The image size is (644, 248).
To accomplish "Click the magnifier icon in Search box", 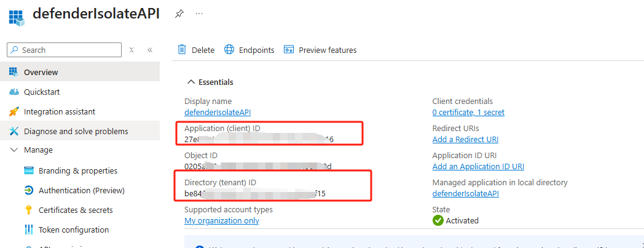I will tap(14, 50).
